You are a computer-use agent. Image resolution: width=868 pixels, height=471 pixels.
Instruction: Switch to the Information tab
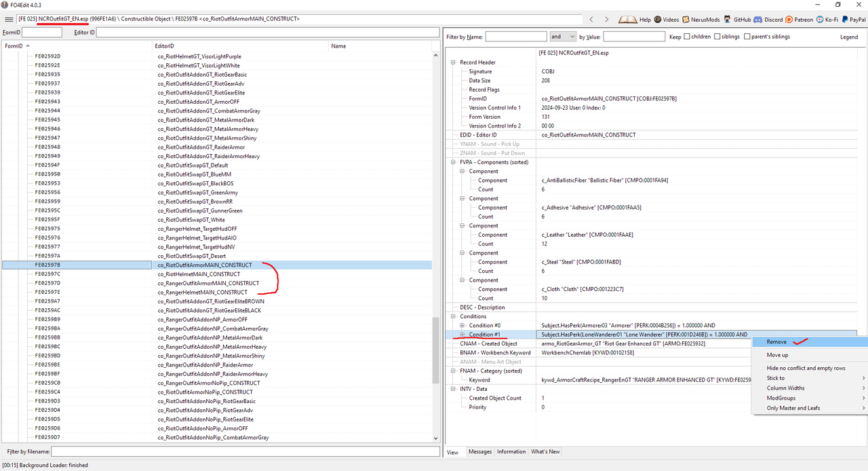pyautogui.click(x=511, y=452)
